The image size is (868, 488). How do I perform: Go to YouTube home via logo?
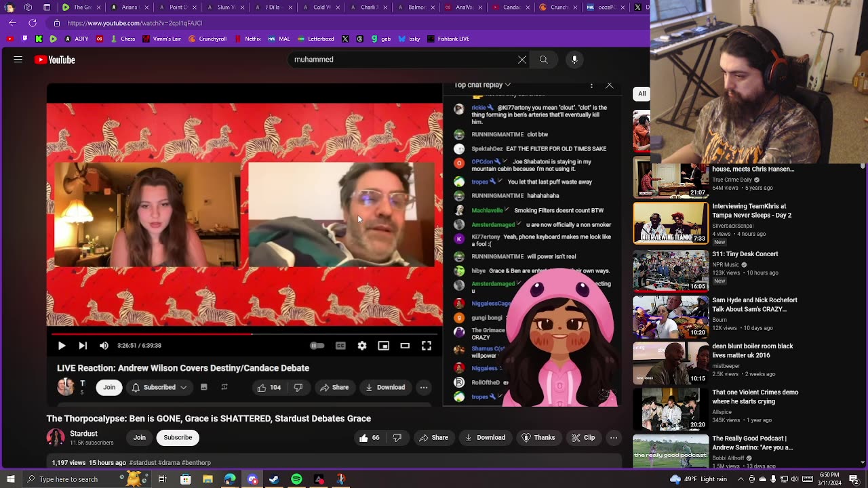point(55,60)
